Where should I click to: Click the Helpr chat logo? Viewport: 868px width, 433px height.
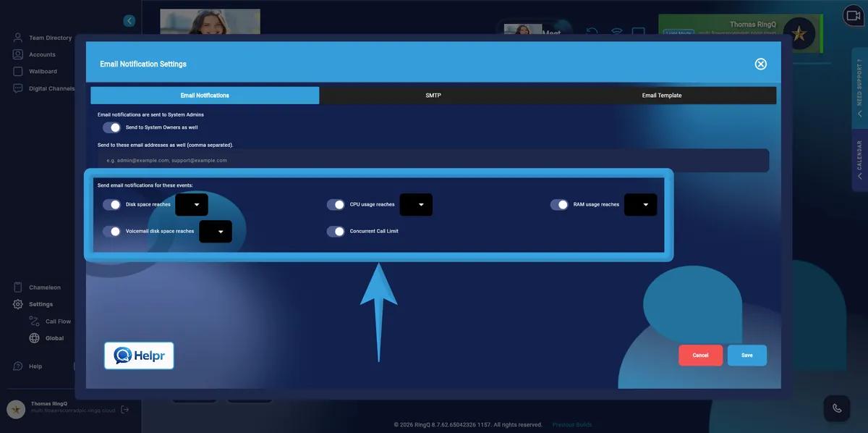point(139,356)
